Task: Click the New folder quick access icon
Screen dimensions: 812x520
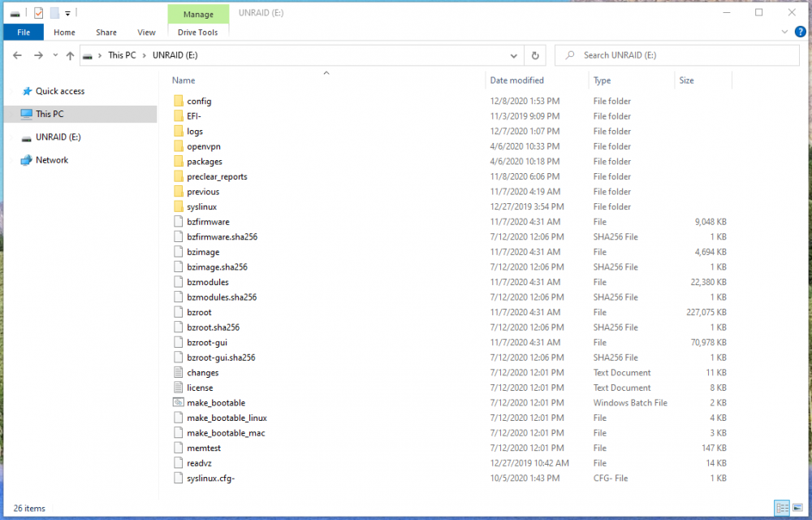Action: tap(54, 13)
